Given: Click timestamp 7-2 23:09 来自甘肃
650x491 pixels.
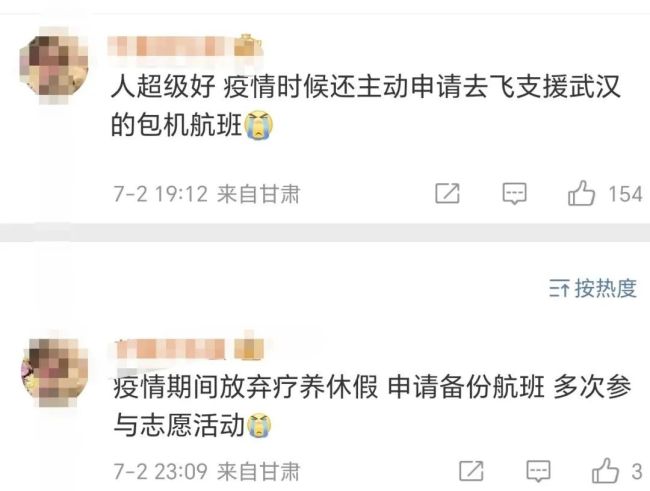Looking at the screenshot, I should point(206,471).
